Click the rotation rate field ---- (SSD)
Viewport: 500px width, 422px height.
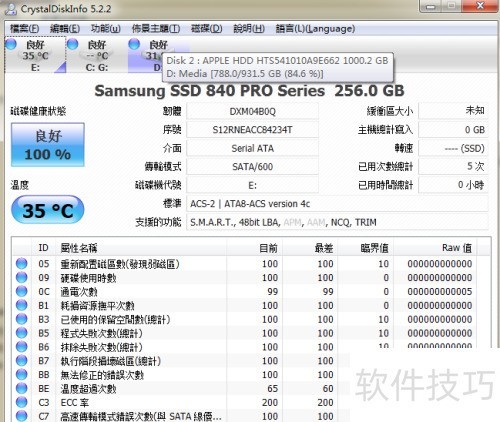(453, 148)
